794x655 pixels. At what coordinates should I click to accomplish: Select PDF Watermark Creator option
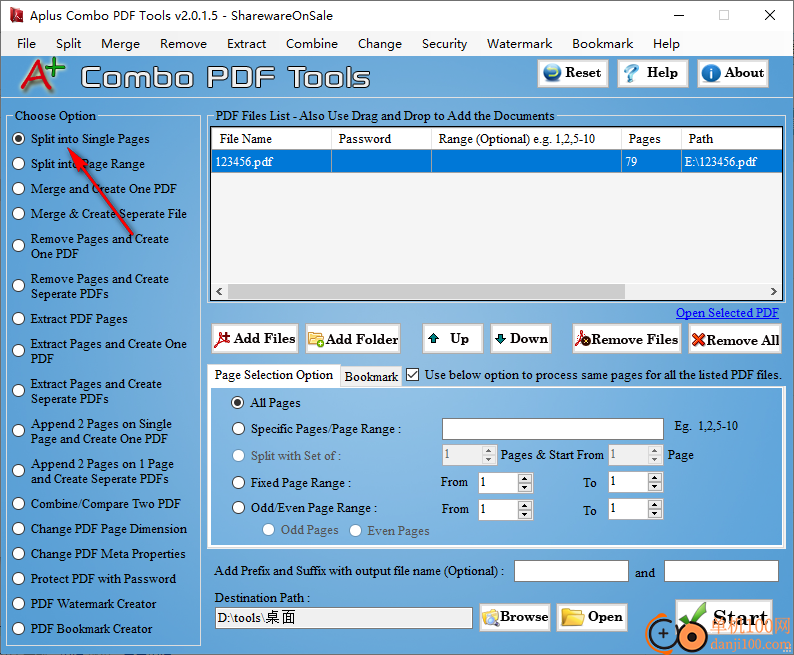click(19, 603)
